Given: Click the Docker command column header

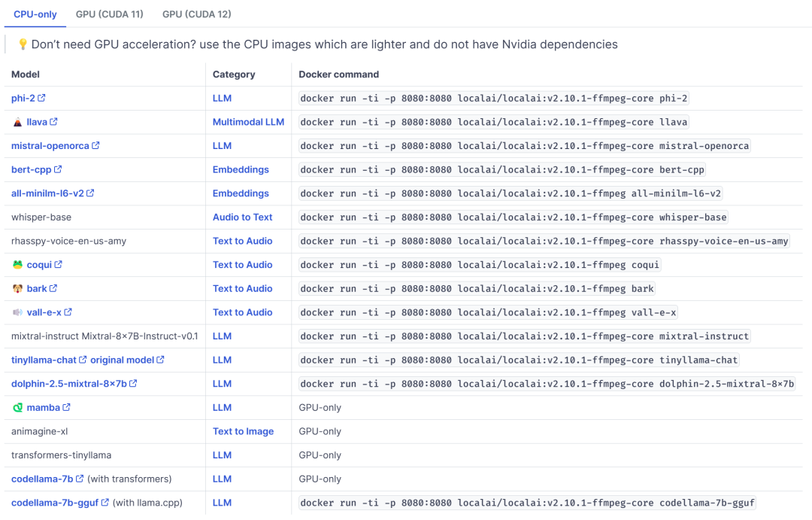Looking at the screenshot, I should pos(338,75).
